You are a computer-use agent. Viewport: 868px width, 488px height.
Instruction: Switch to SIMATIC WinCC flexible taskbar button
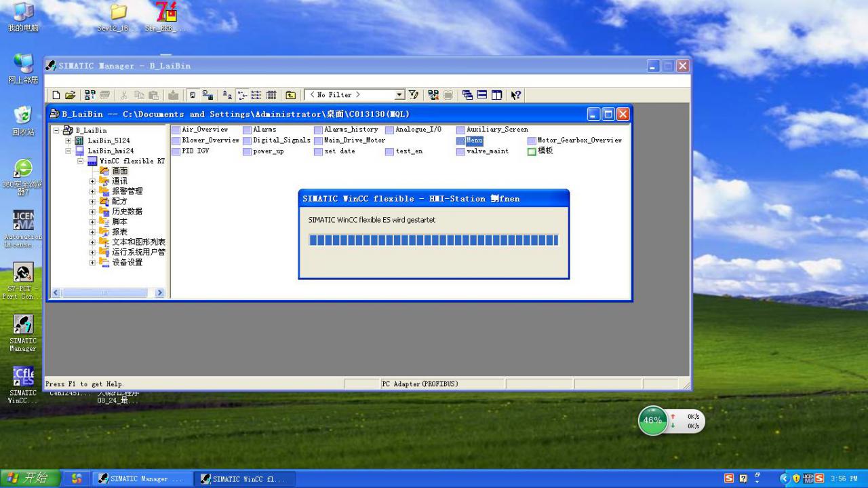[244, 478]
